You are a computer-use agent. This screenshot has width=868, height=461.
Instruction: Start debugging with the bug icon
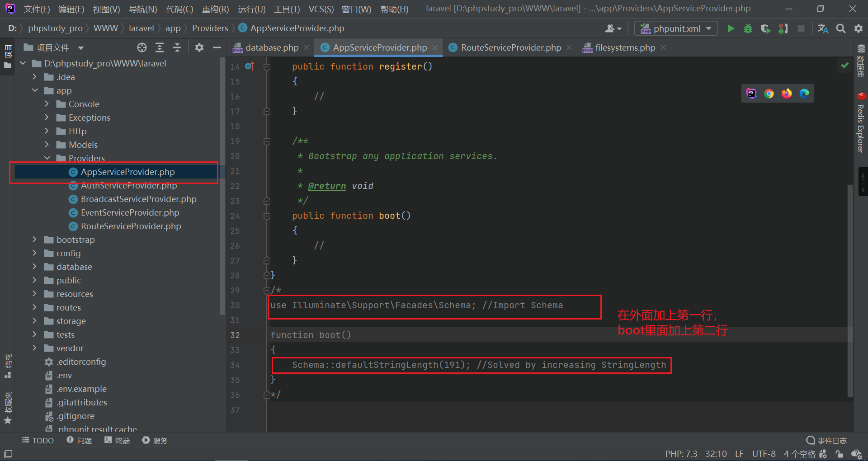pyautogui.click(x=748, y=28)
